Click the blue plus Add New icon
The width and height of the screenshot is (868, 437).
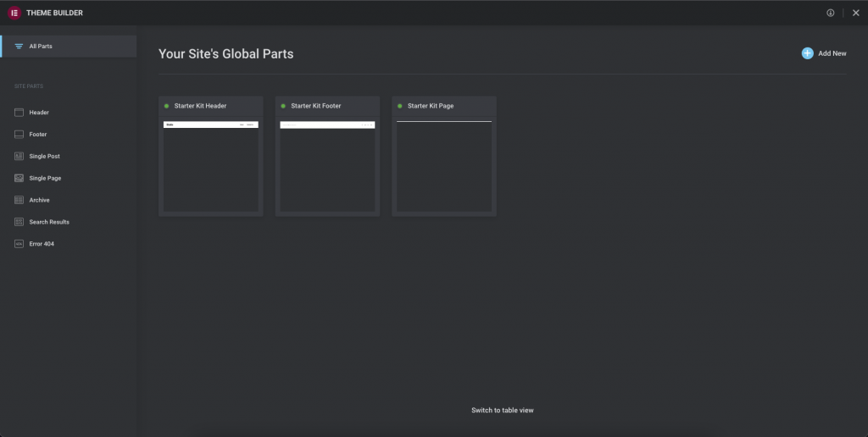click(x=807, y=53)
